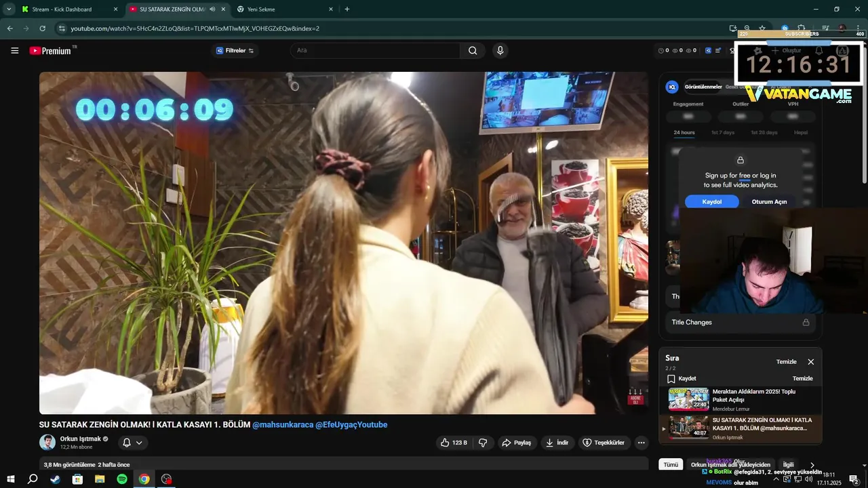Open Windows taskbar search
Screen dimensions: 868x488
[x=33, y=479]
